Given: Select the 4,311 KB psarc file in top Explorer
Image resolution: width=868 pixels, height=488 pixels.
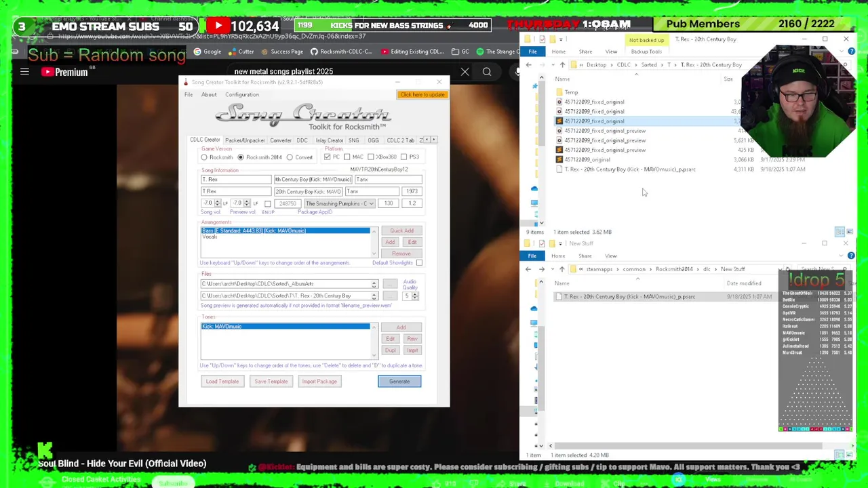Looking at the screenshot, I should (630, 169).
